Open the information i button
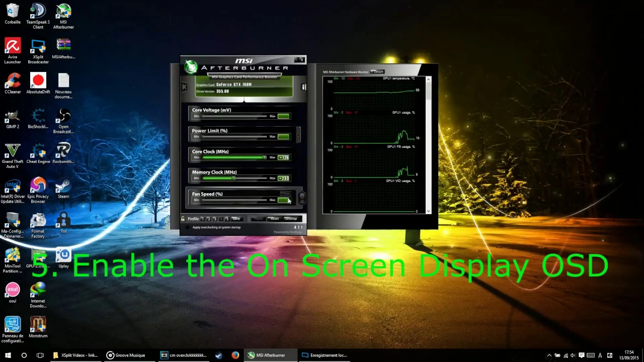The width and height of the screenshot is (644, 362). 303,87
